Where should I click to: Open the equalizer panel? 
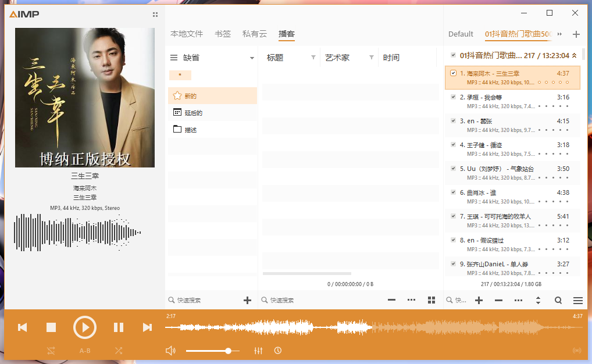coord(259,351)
